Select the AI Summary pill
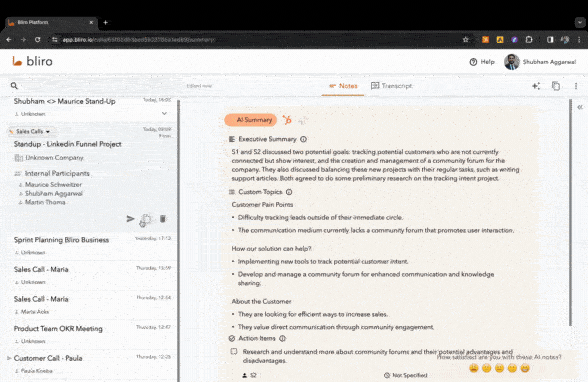This screenshot has width=588, height=382. (x=250, y=120)
